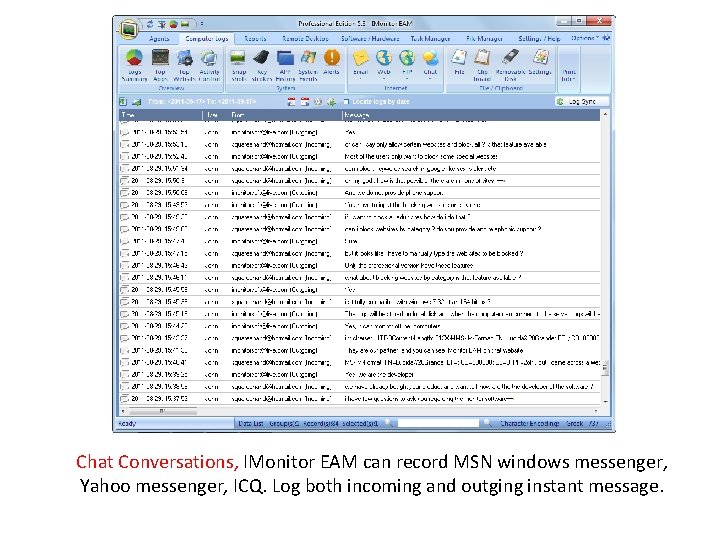
Task: Click the picture icon in quick access toolbar
Action: [185, 23]
